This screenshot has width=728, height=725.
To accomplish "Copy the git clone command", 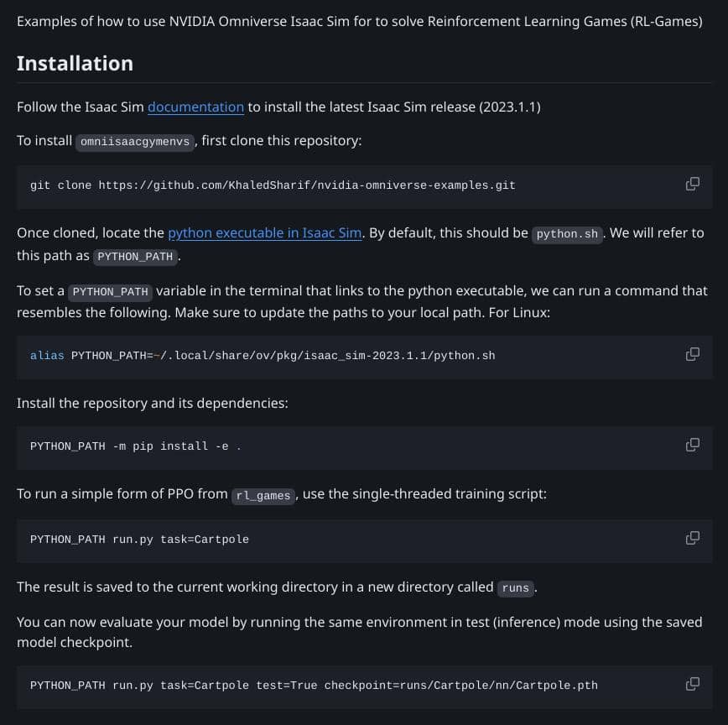I will point(693,184).
